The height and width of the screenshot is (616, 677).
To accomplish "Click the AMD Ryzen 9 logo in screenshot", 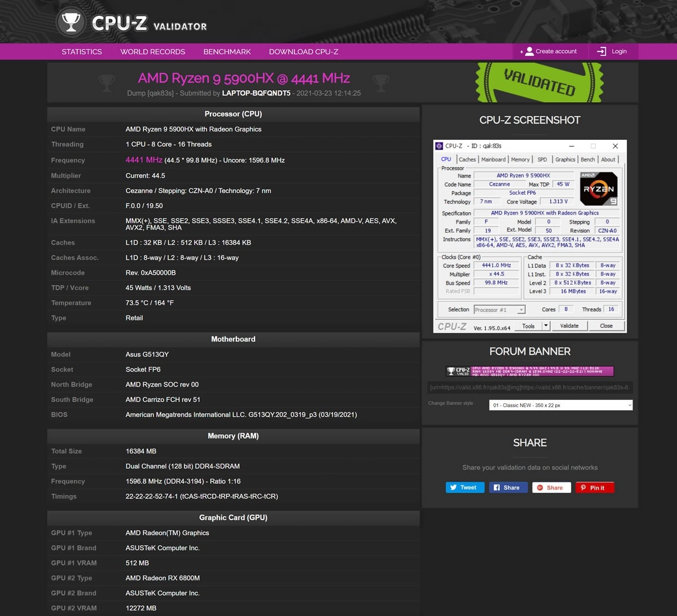I will pyautogui.click(x=599, y=188).
